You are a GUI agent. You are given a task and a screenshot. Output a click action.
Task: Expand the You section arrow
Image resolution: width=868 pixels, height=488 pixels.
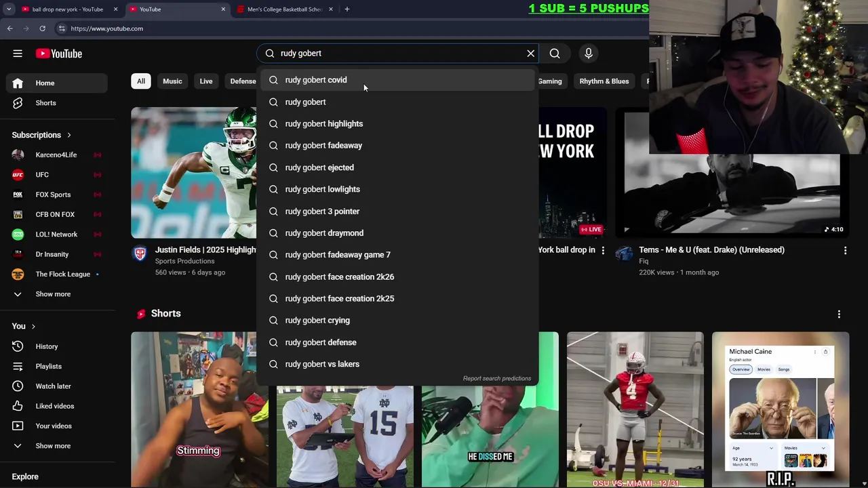coord(33,326)
